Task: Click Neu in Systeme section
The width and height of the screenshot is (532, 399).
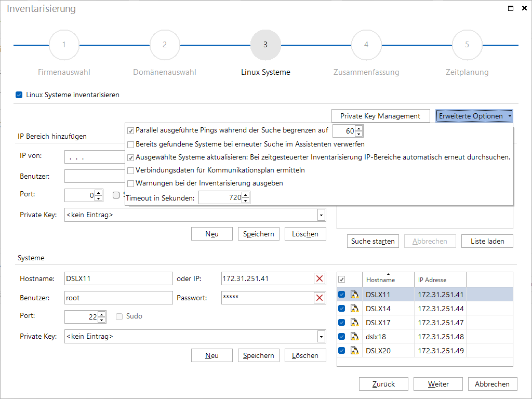Action: coord(212,355)
